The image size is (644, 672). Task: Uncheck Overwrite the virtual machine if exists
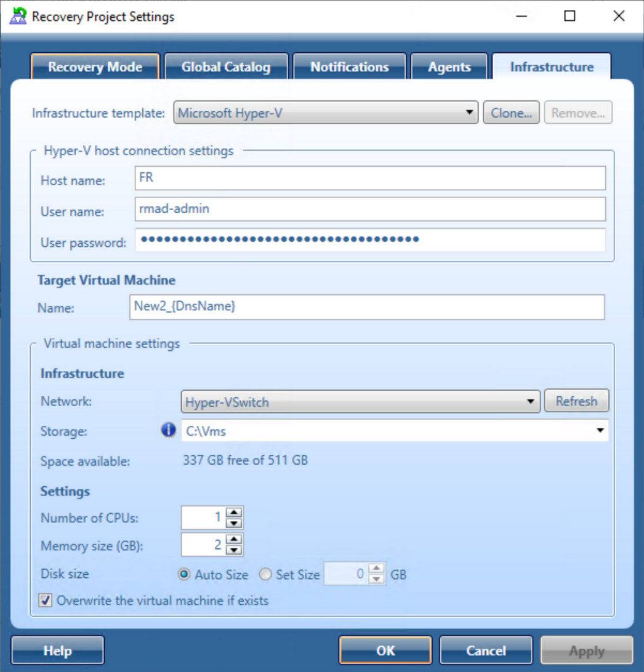[45, 601]
